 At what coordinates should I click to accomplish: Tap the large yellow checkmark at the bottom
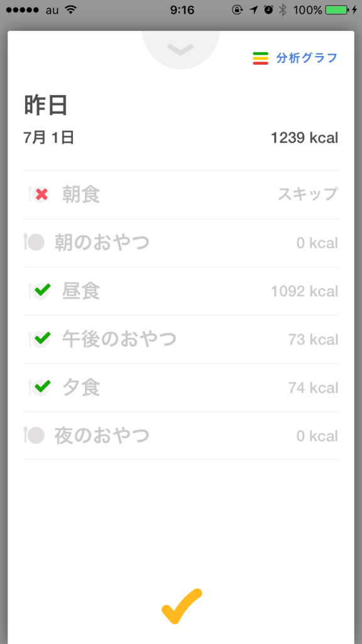click(180, 606)
